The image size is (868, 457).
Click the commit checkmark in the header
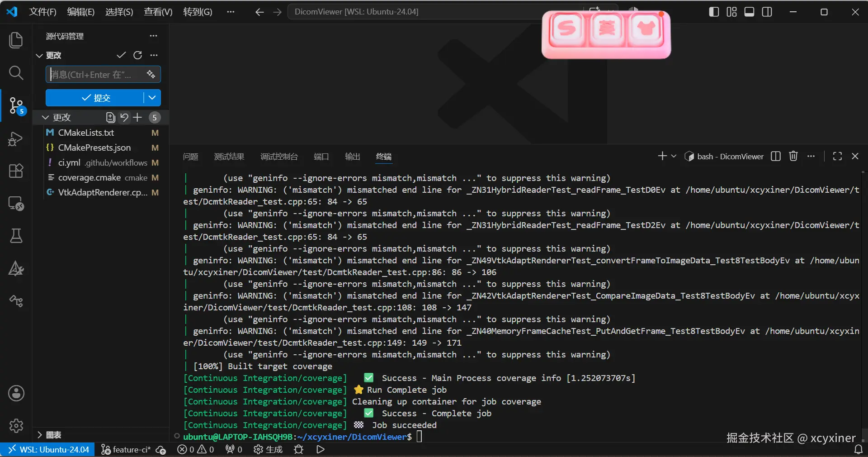[121, 55]
